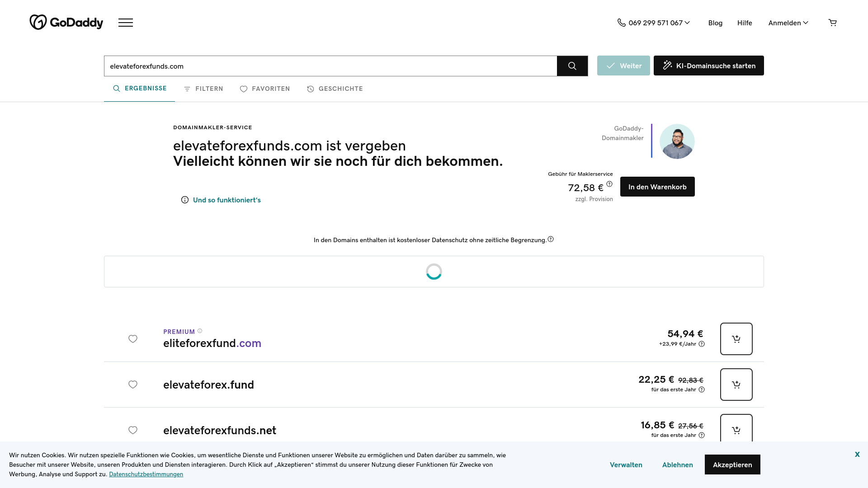Open the GoDaddy logo homepage
868x488 pixels.
click(66, 22)
